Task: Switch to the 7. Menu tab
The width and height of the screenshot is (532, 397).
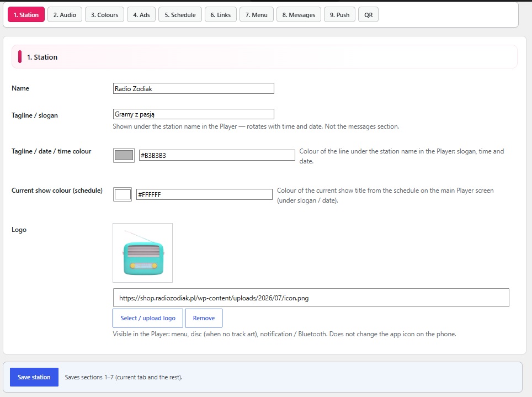Action: point(256,15)
